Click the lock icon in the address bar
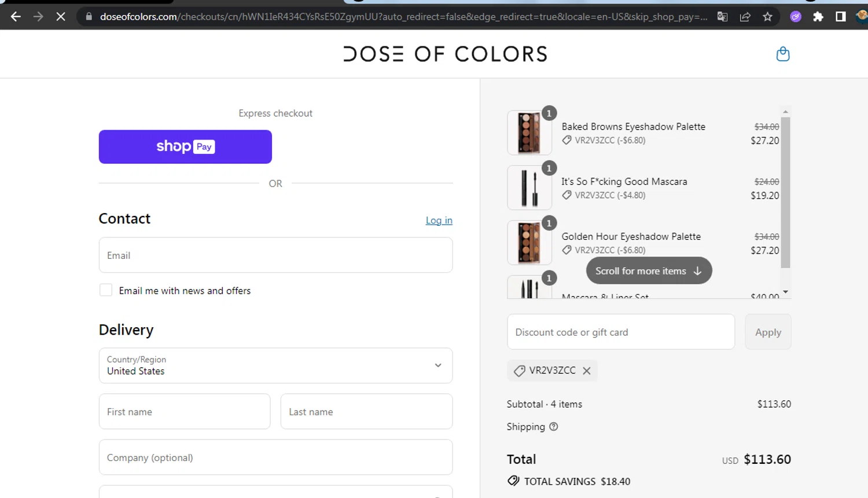The width and height of the screenshot is (868, 498). point(89,17)
